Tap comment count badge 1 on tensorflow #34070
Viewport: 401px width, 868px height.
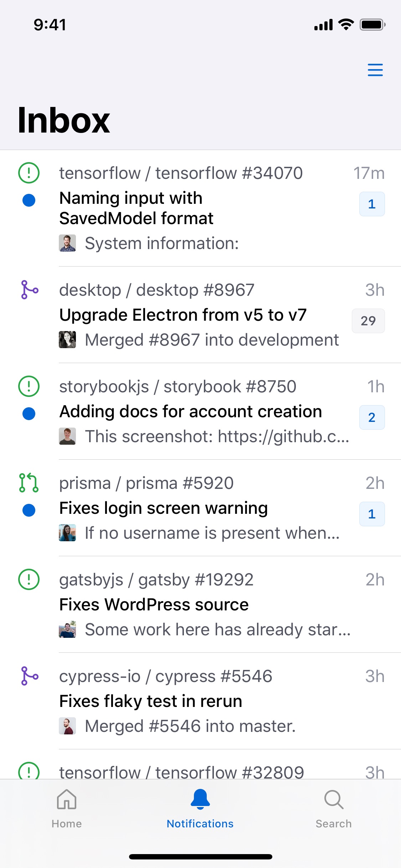(372, 204)
